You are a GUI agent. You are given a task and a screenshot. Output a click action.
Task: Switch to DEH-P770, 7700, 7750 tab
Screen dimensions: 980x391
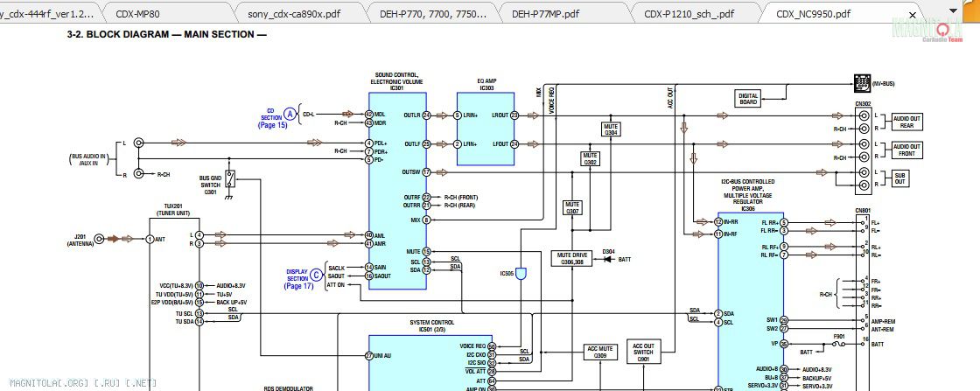[x=432, y=14]
